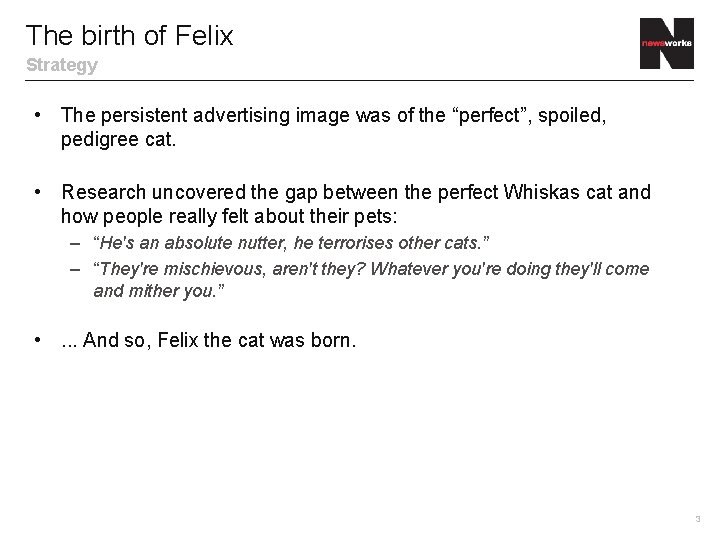Click the slide page number 3
Image resolution: width=720 pixels, height=540 pixels.
(698, 519)
